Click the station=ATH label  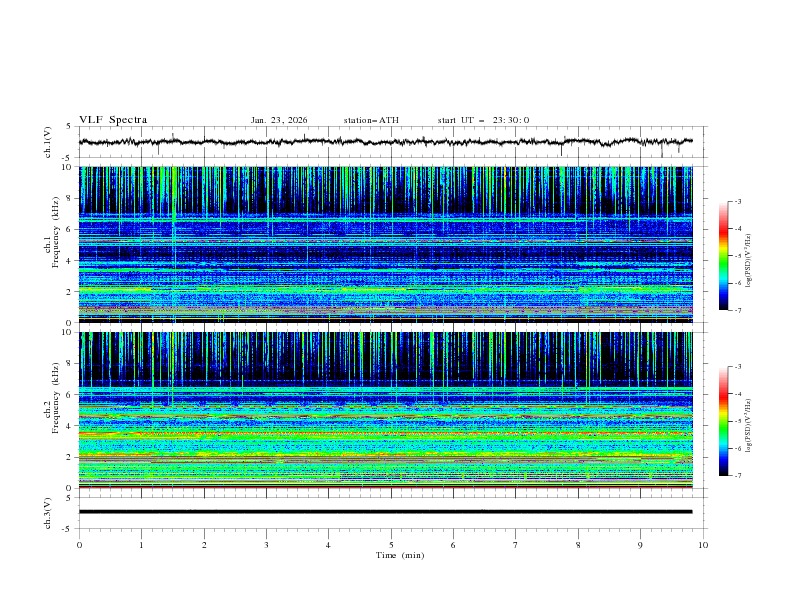(x=371, y=120)
